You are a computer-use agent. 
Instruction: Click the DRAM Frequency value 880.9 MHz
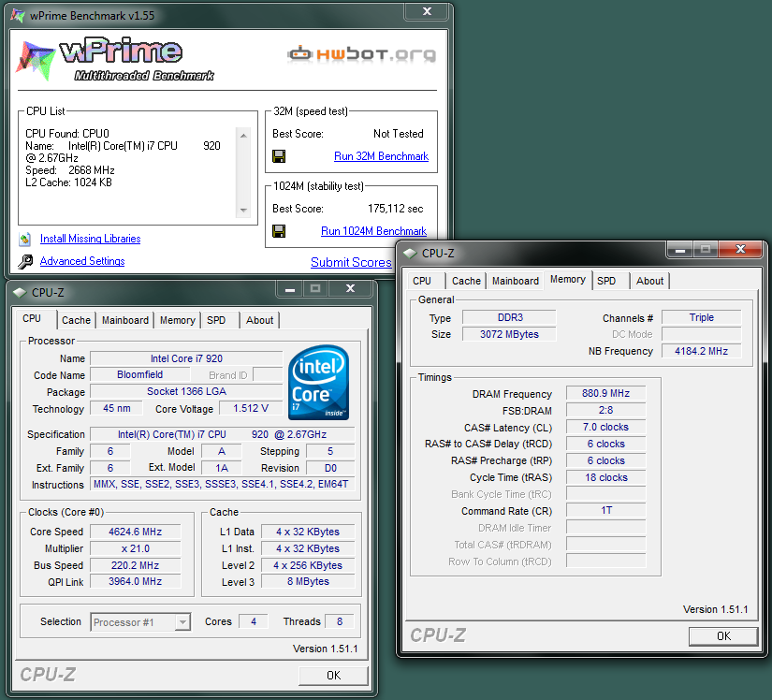[606, 394]
